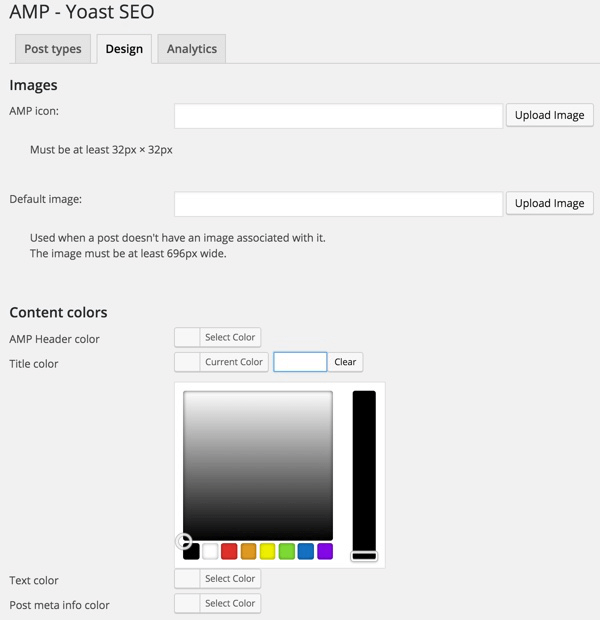This screenshot has width=600, height=620.
Task: Click inside the saturation gradient square
Action: (x=258, y=465)
